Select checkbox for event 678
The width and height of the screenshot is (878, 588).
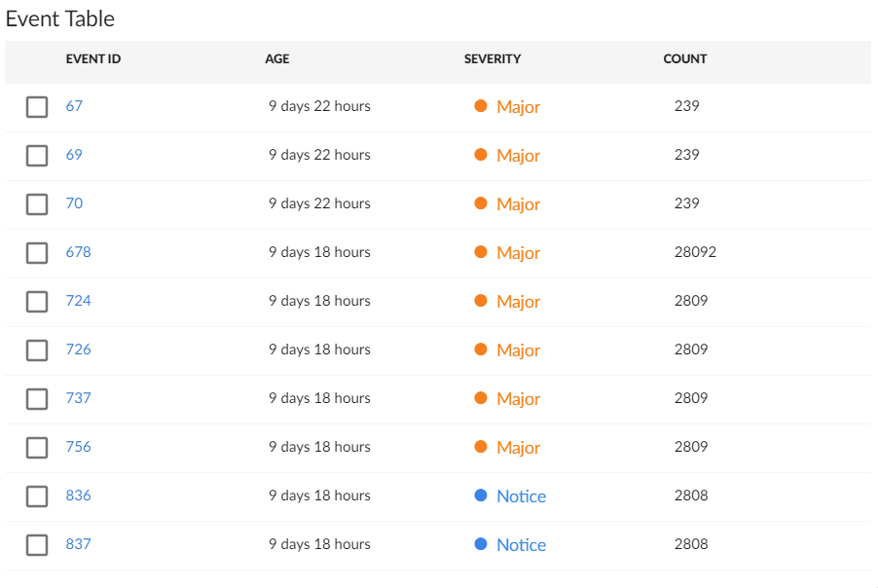[37, 253]
